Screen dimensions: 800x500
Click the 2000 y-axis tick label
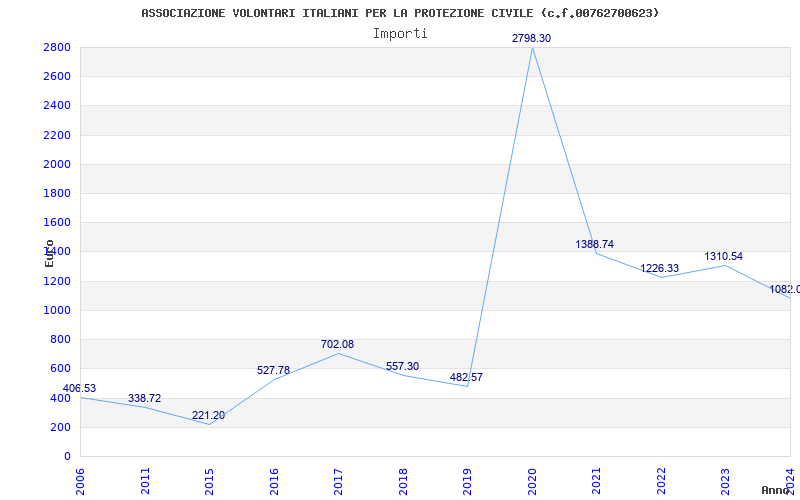point(57,164)
